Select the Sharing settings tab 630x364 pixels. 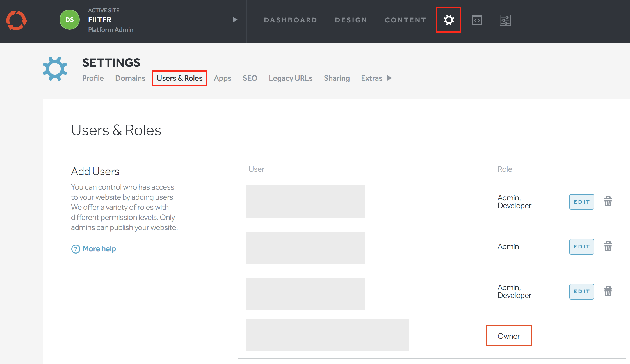[337, 78]
